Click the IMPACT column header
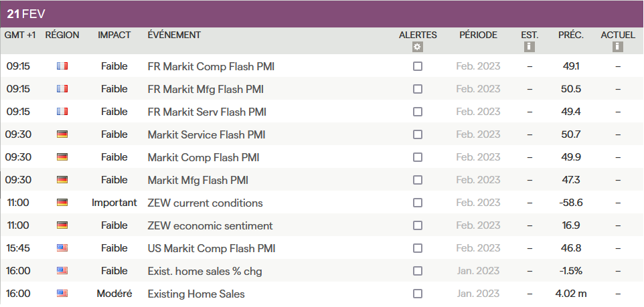 [114, 35]
